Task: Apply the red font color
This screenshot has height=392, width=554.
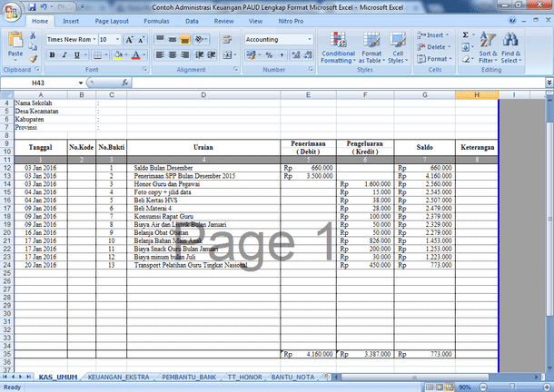Action: pos(136,55)
